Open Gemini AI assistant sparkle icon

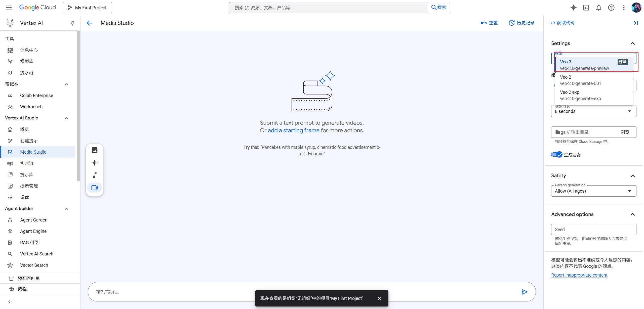tap(574, 8)
